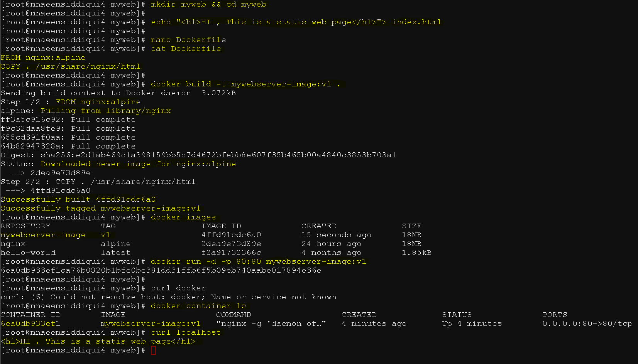Click the 'Successfully built 4ffd91cdc6a0' line
The width and height of the screenshot is (638, 364).
click(78, 199)
